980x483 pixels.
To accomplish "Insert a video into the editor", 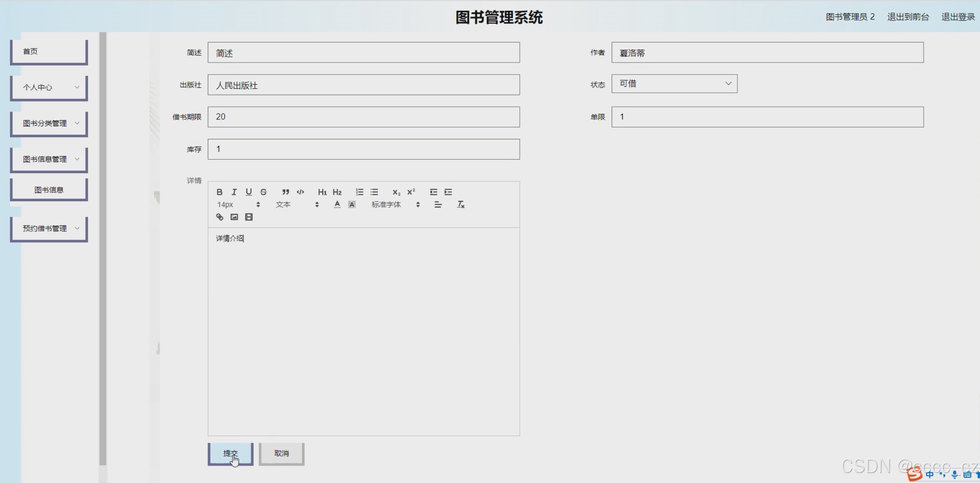I will (249, 217).
